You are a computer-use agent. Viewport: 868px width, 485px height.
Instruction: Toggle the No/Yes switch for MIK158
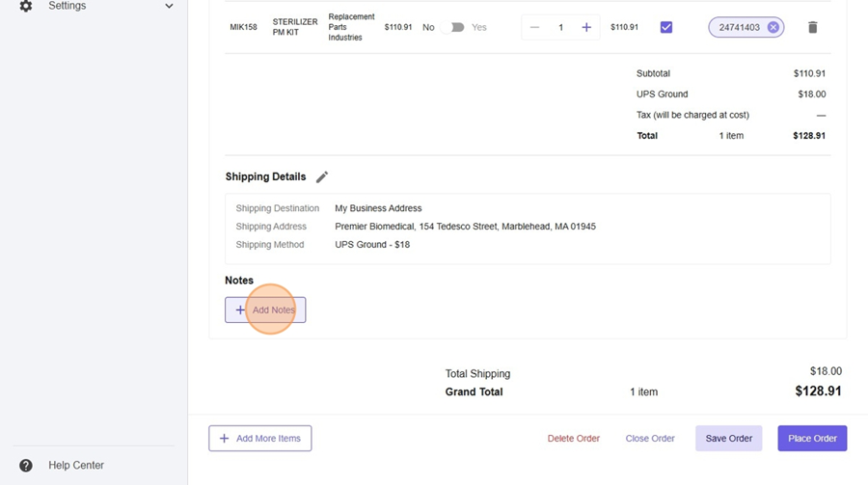(453, 28)
